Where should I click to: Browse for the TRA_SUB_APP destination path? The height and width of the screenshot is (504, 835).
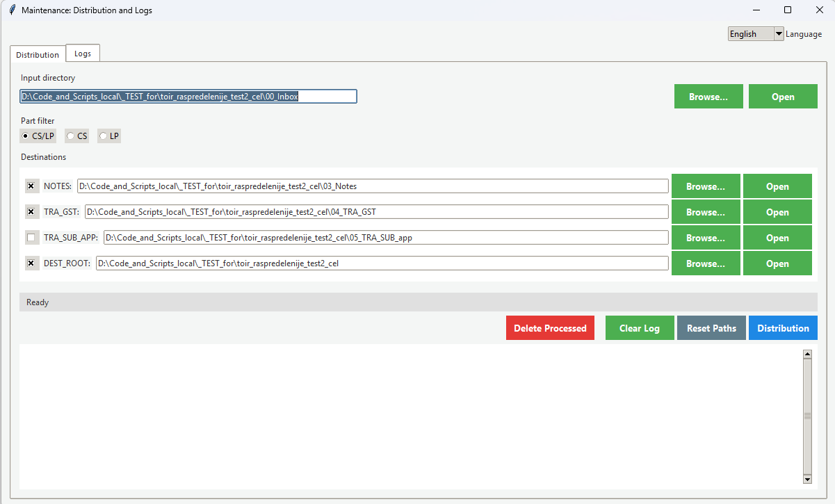pyautogui.click(x=706, y=238)
